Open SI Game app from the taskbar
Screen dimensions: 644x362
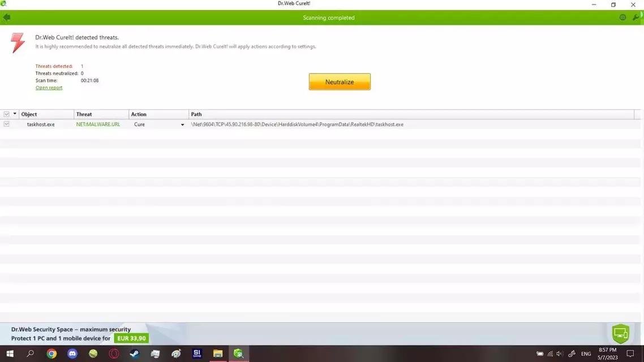pos(197,354)
